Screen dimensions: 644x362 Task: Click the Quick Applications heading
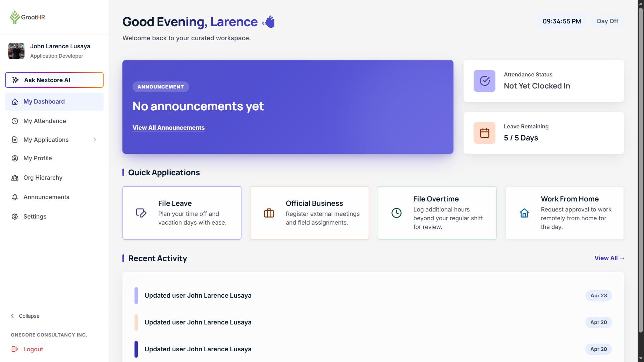pos(164,173)
